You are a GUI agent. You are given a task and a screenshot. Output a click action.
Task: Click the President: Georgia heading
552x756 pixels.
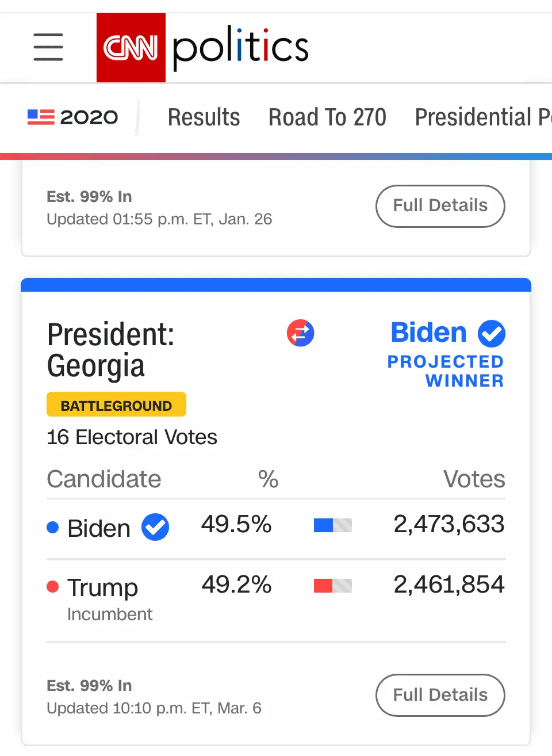click(110, 350)
